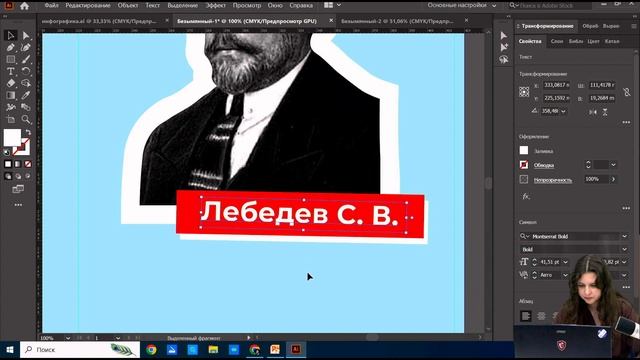Select the Rectangle tool
The image size is (640, 360).
[11, 60]
